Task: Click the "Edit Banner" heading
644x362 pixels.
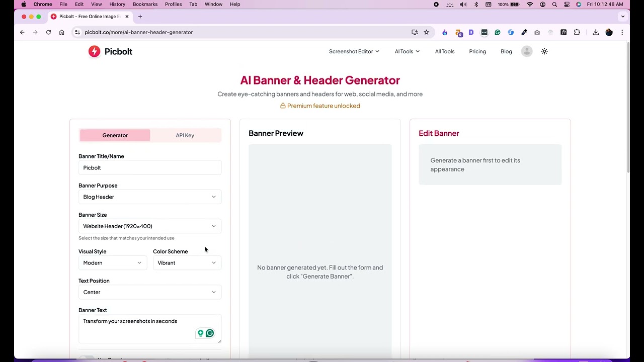Action: [439, 133]
